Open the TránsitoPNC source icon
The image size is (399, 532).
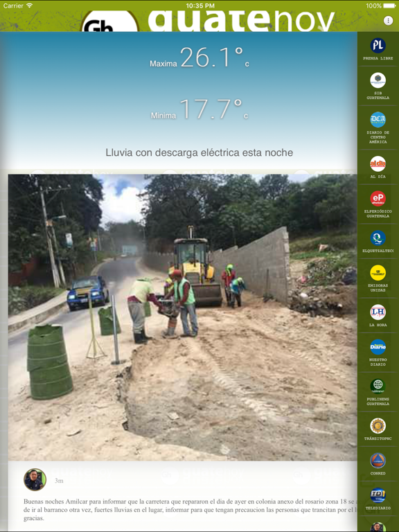point(378,426)
